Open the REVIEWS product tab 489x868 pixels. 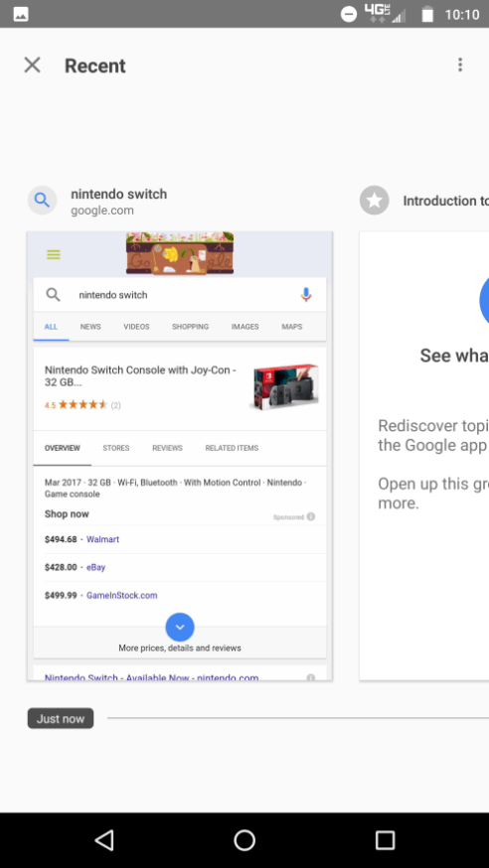(x=167, y=448)
